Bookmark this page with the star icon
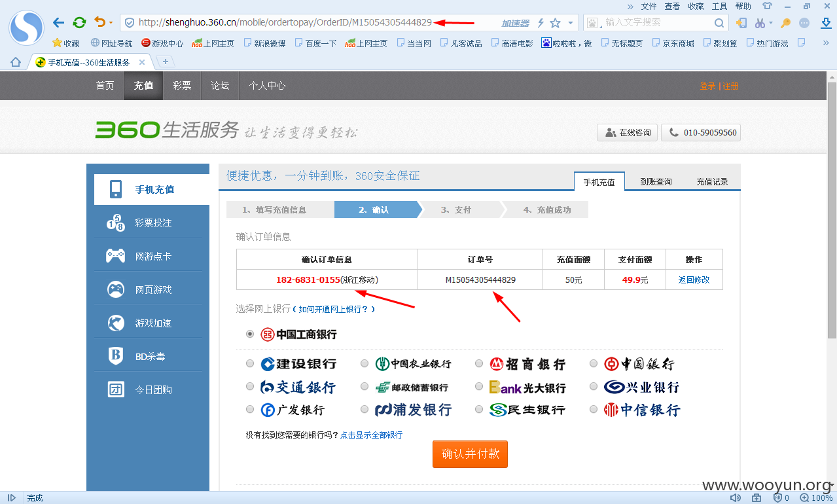 pos(555,23)
